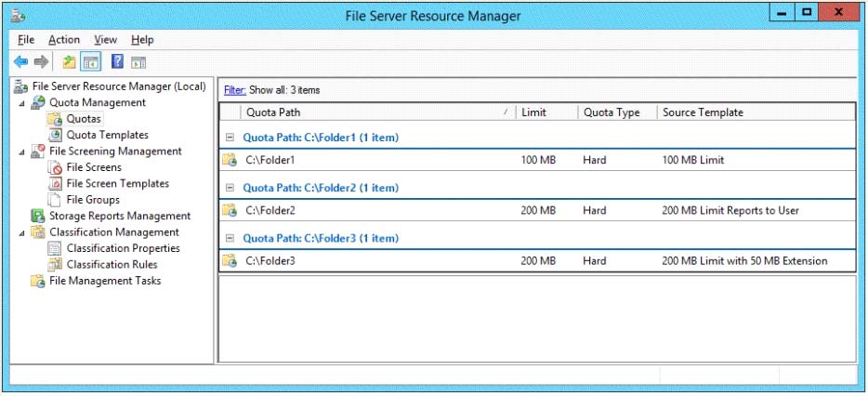Screen dimensions: 868x396
Task: Sort by the Quota Type column header
Action: (617, 112)
